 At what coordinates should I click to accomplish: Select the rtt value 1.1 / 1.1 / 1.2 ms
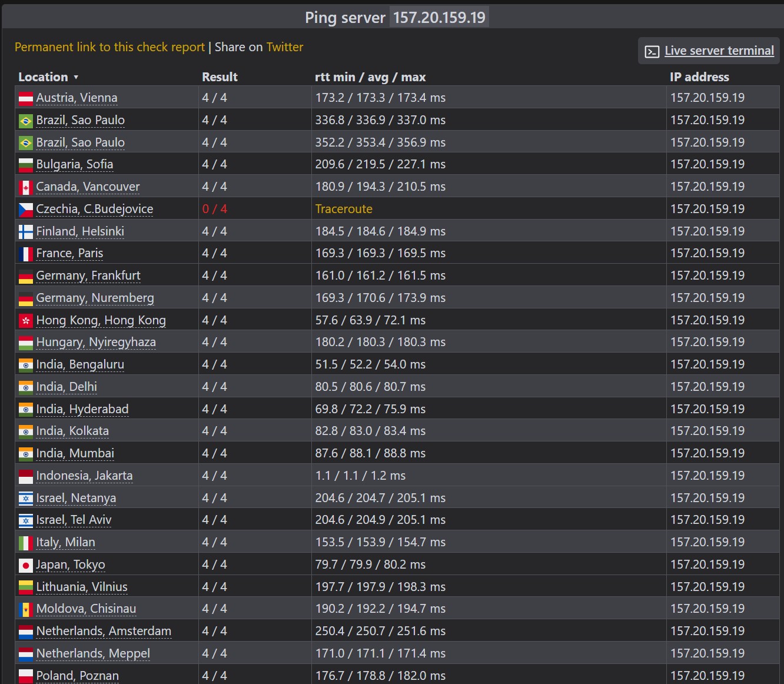[x=360, y=476]
